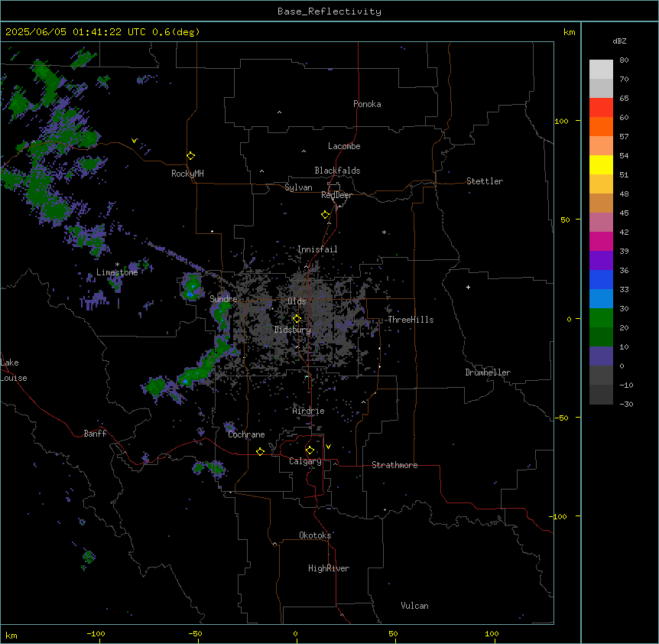Click the Limestone label
Viewport: 659px width, 644px height.
(x=117, y=272)
